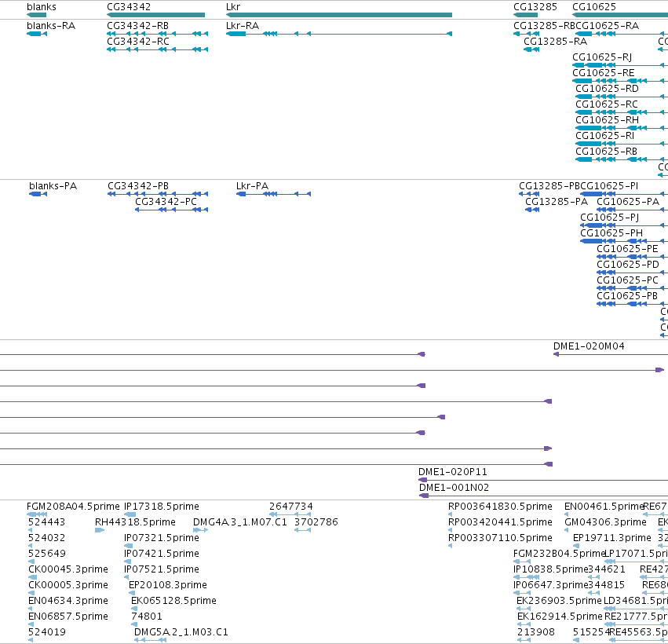Select protein CG10625-PJ
Viewport: 668px width, 644px height.
610,218
